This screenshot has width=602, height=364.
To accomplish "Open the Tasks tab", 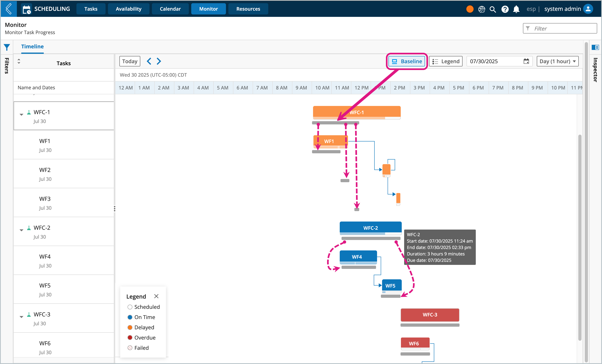I will click(x=91, y=9).
